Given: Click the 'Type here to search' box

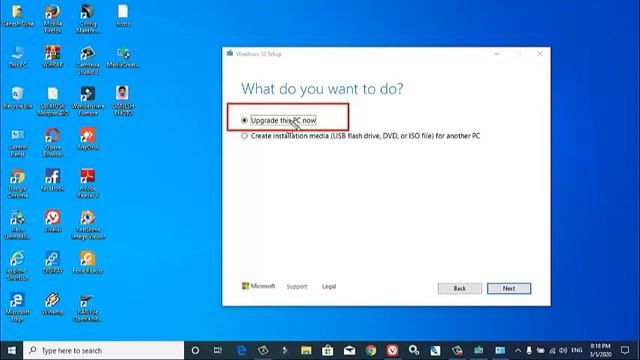Looking at the screenshot, I should tap(104, 350).
